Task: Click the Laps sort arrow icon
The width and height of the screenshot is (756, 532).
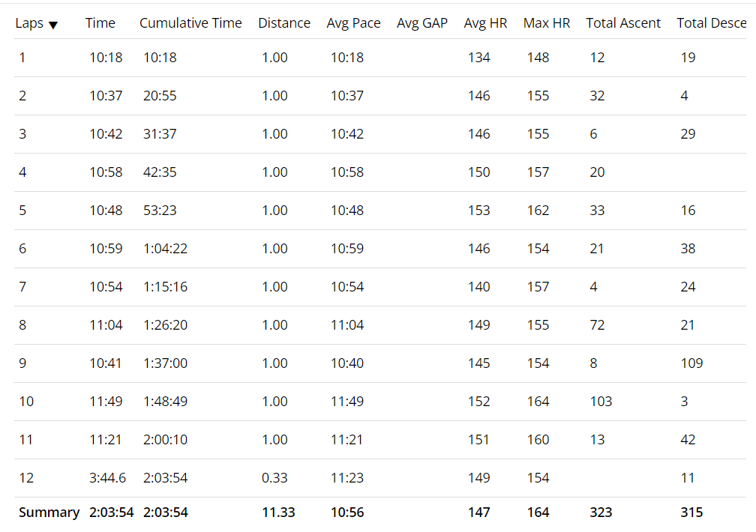Action: click(53, 25)
